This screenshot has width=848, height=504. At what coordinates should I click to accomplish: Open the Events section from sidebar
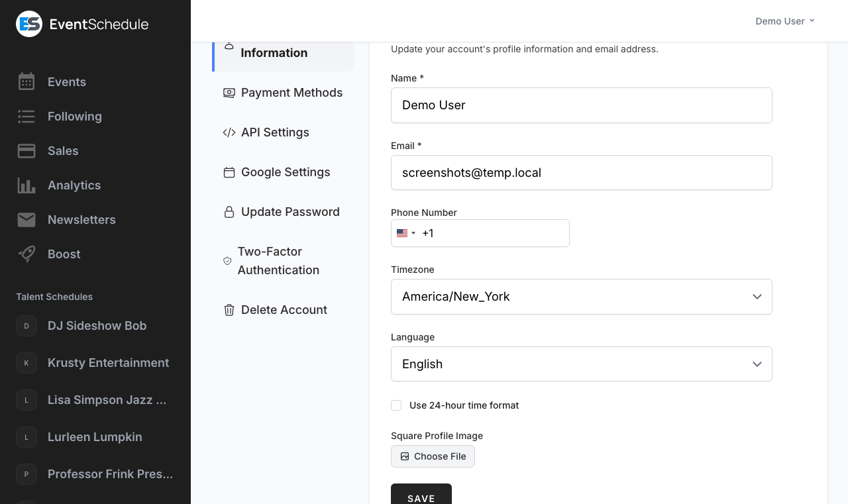[x=67, y=82]
